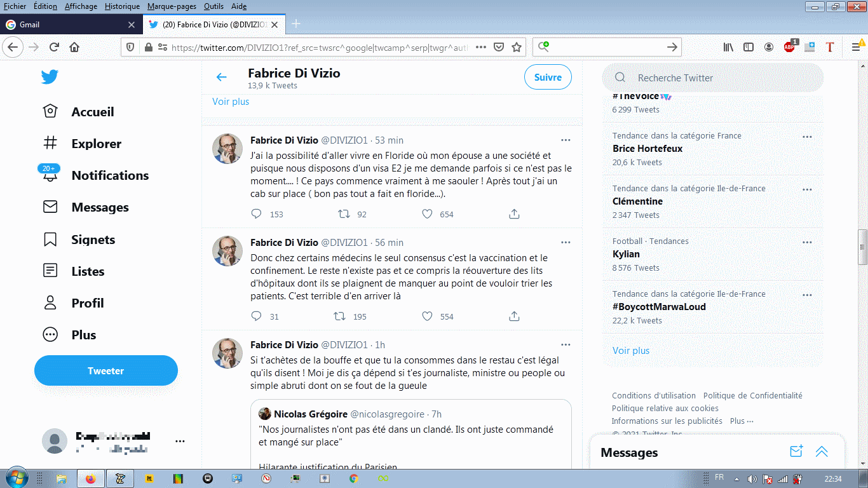This screenshot has height=488, width=868.
Task: Open Politique de Confidentialité link
Action: (753, 395)
